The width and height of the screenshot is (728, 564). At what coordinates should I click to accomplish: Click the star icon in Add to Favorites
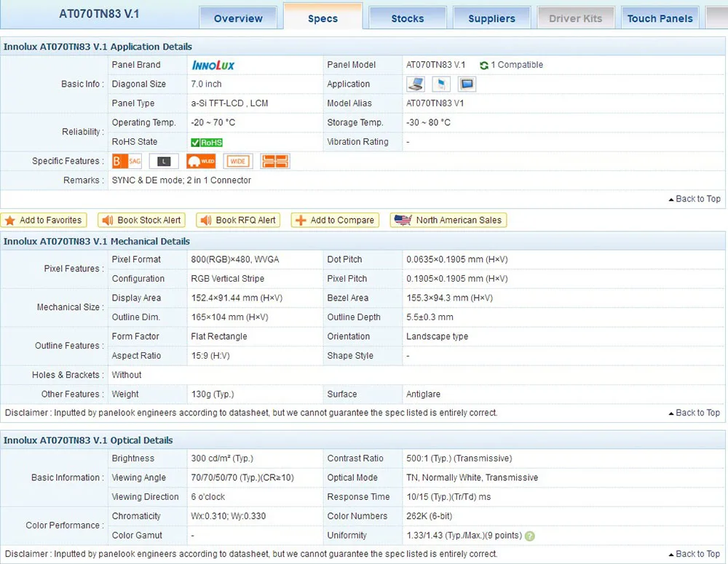click(10, 220)
